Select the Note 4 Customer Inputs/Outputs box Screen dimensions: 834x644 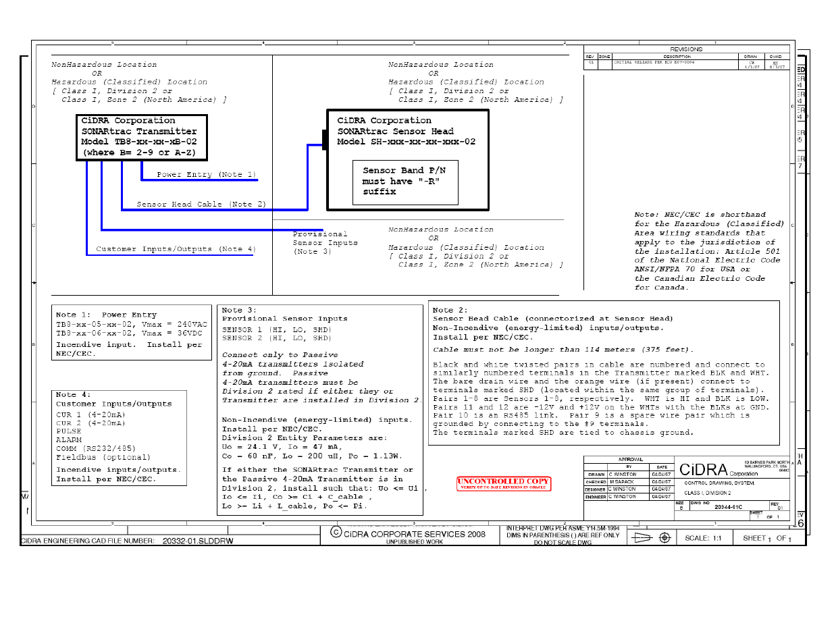point(119,437)
